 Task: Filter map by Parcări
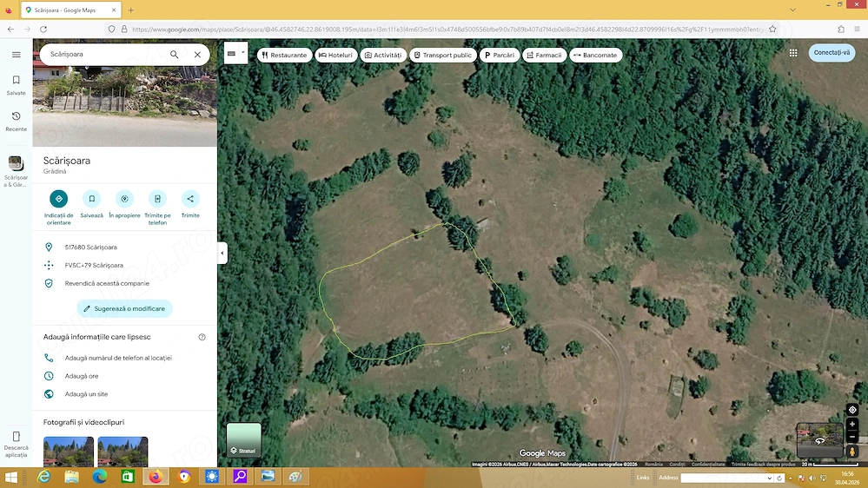[500, 55]
